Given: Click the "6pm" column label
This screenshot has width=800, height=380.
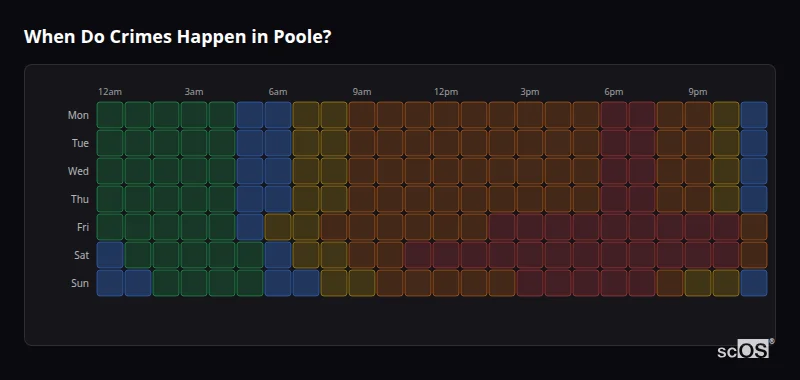Looking at the screenshot, I should (614, 92).
